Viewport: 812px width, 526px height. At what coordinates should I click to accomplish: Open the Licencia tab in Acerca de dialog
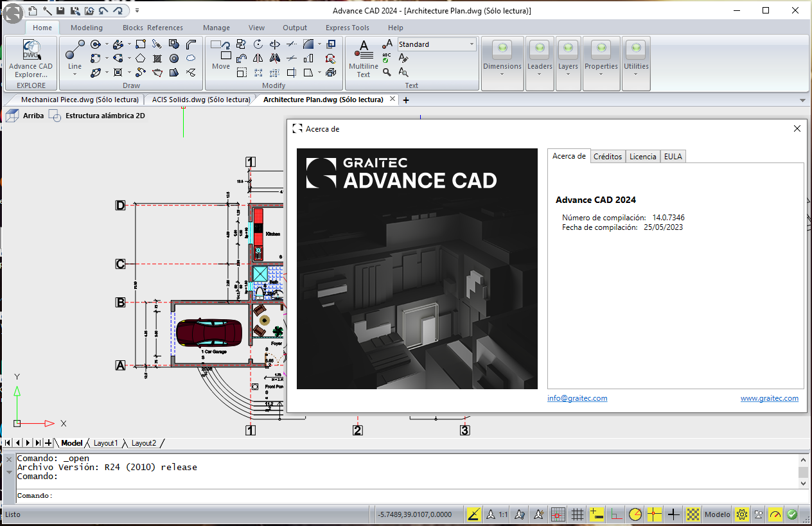click(x=643, y=156)
